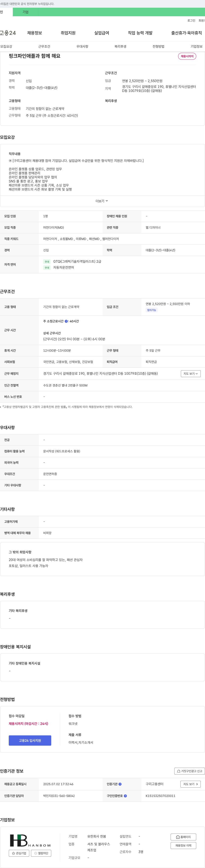Select 비희망 in 병역 대체 복무자 row
The height and width of the screenshot is (868, 205).
coord(47,533)
